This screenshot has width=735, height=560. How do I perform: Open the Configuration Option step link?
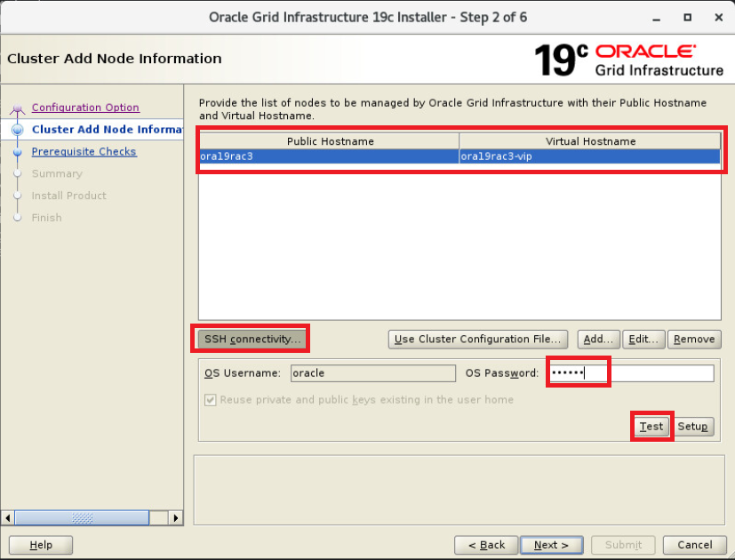(x=85, y=108)
